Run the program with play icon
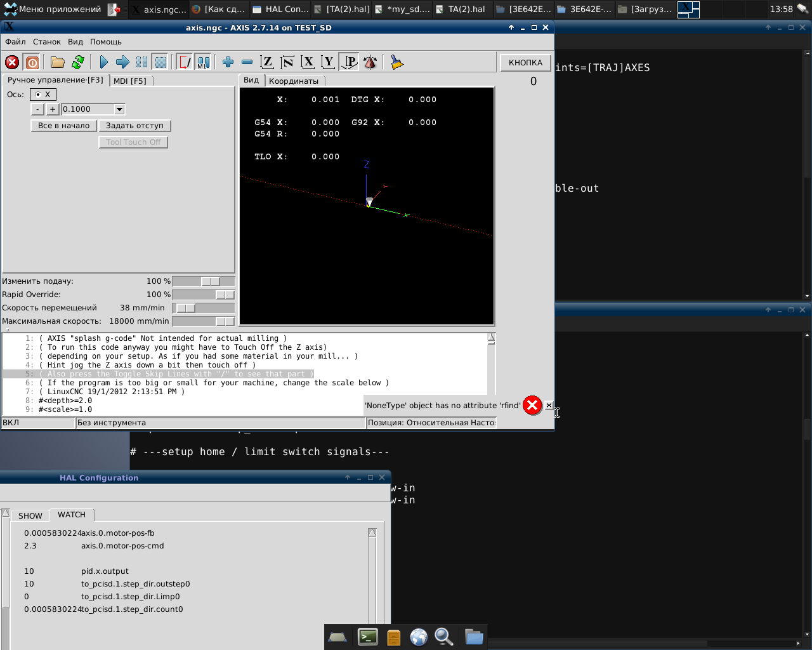This screenshot has height=650, width=812. [x=103, y=62]
